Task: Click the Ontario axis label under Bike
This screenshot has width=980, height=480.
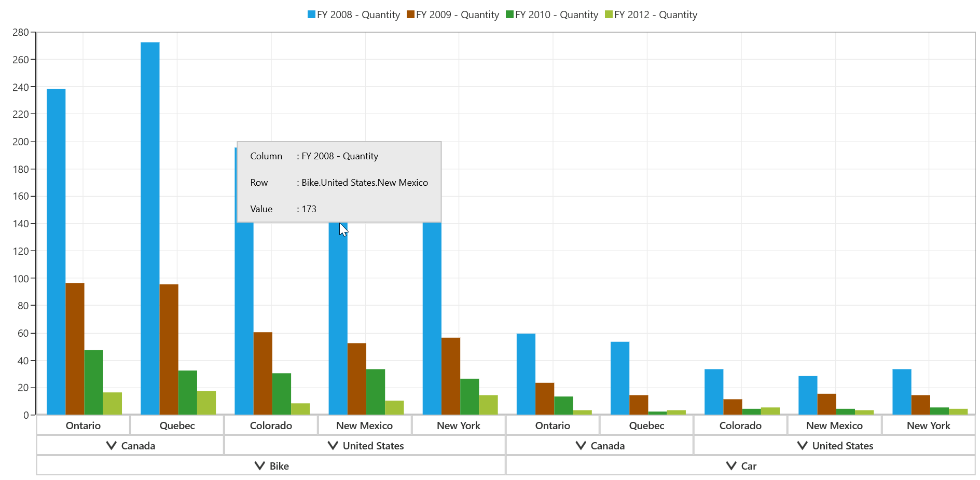Action: tap(83, 426)
